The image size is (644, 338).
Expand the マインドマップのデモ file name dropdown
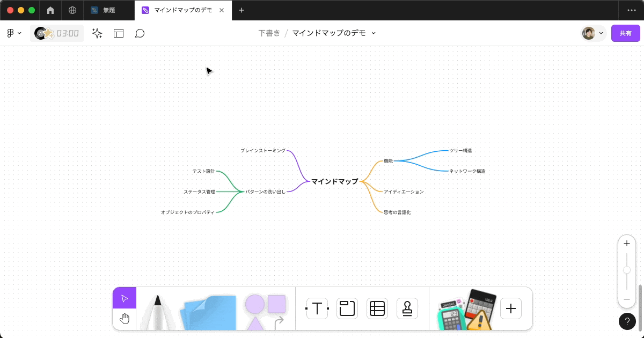coord(374,33)
